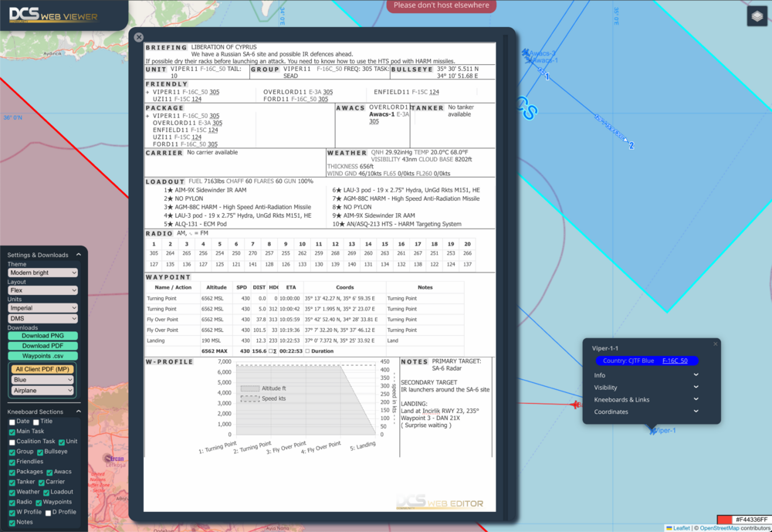Open the Theme dropdown showing Modern bright
Viewport: 772px width, 532px height.
42,273
